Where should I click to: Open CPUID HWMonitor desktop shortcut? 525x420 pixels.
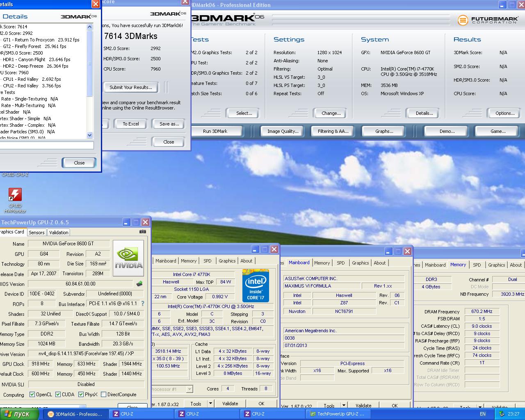click(15, 200)
